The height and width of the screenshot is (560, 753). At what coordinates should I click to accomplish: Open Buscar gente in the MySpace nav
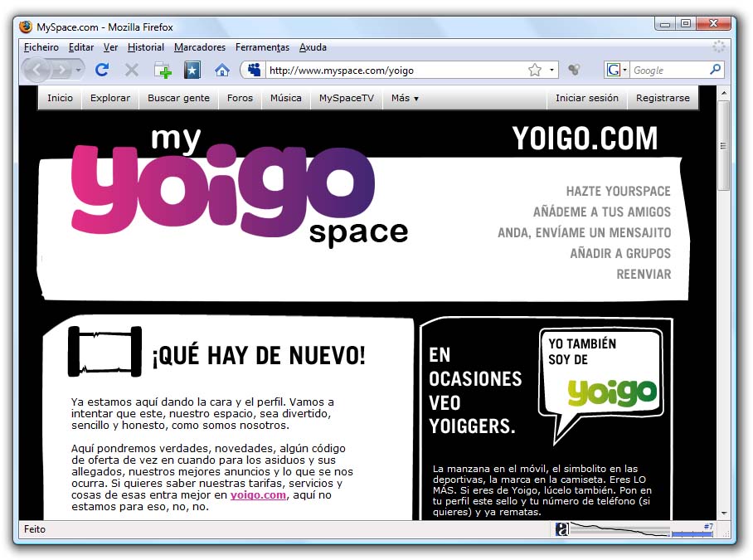click(x=178, y=98)
